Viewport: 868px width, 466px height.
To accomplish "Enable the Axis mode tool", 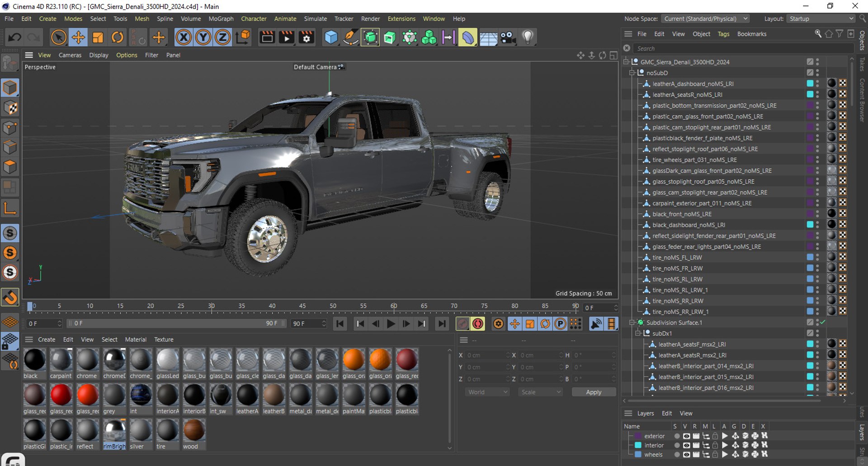I will (x=10, y=208).
